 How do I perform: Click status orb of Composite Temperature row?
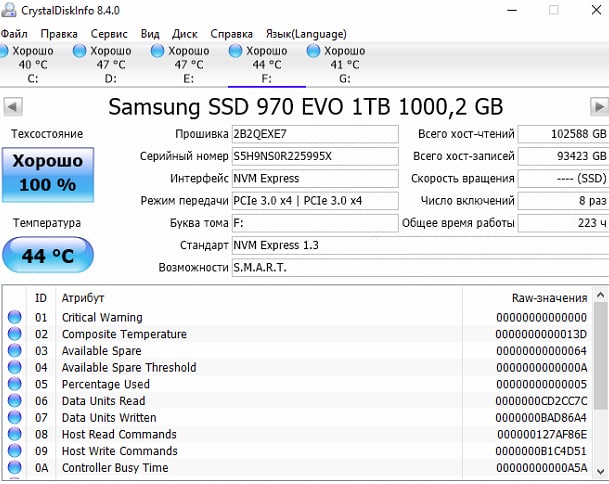point(15,334)
